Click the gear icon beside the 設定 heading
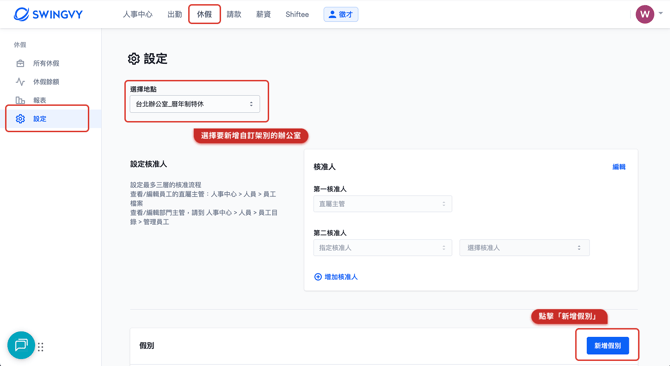 pyautogui.click(x=134, y=59)
